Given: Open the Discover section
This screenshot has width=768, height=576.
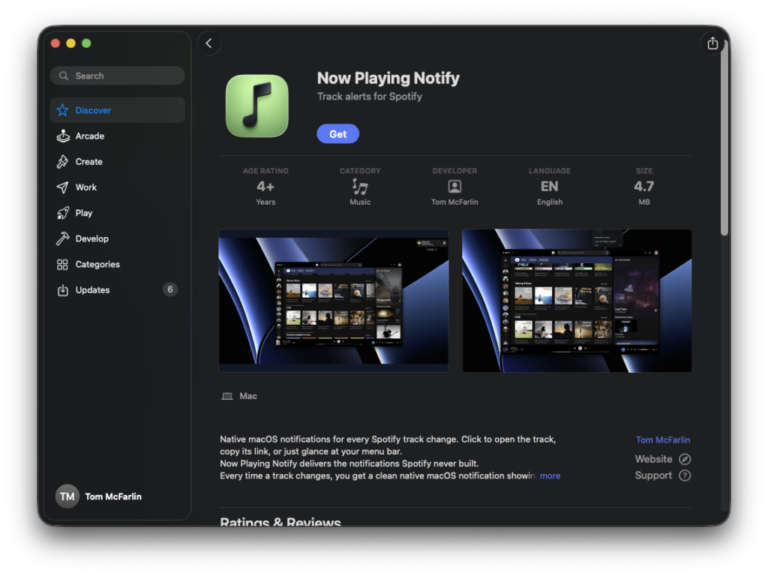Looking at the screenshot, I should (118, 110).
